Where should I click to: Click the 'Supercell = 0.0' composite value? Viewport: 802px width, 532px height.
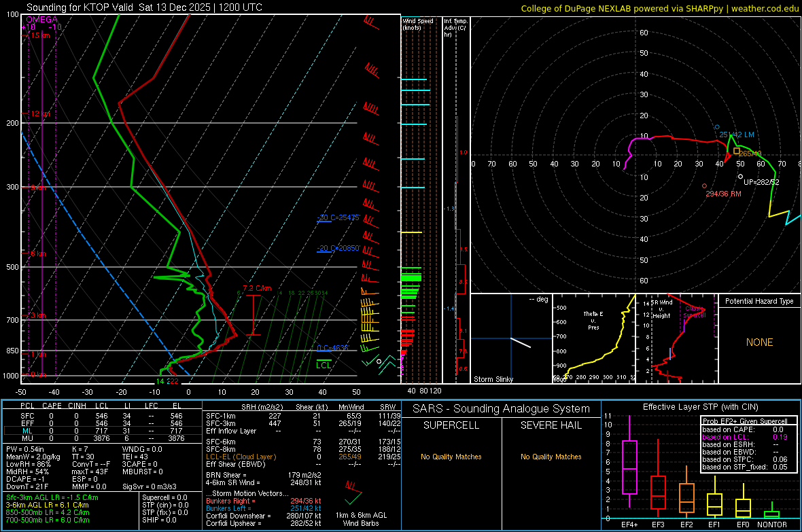pos(164,497)
